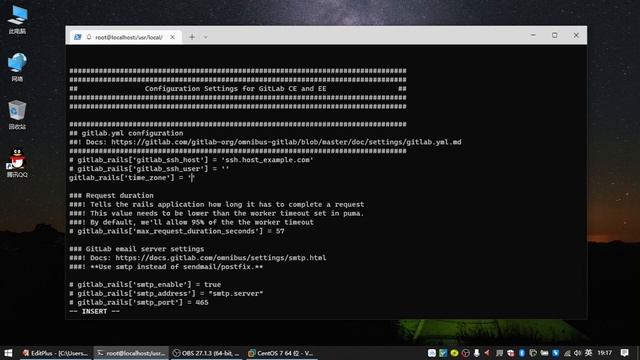The image size is (640, 360).
Task: Switch to CentOS 7 64 VMware taskbar button
Action: click(x=282, y=353)
